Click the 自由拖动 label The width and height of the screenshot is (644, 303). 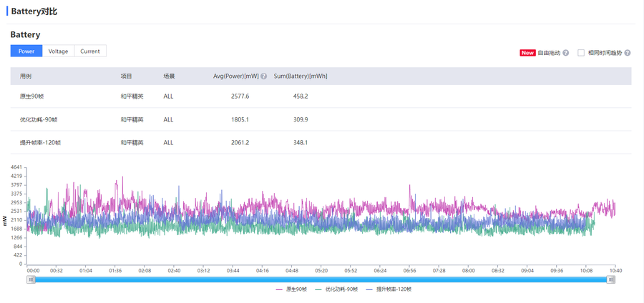548,53
